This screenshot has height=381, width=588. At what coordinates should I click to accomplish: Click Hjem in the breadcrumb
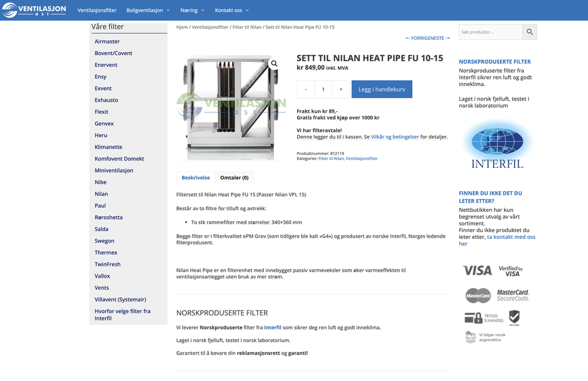point(182,27)
